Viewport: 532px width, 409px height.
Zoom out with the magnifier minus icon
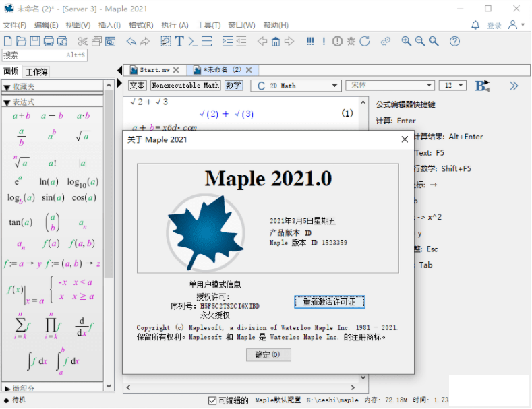(x=420, y=41)
